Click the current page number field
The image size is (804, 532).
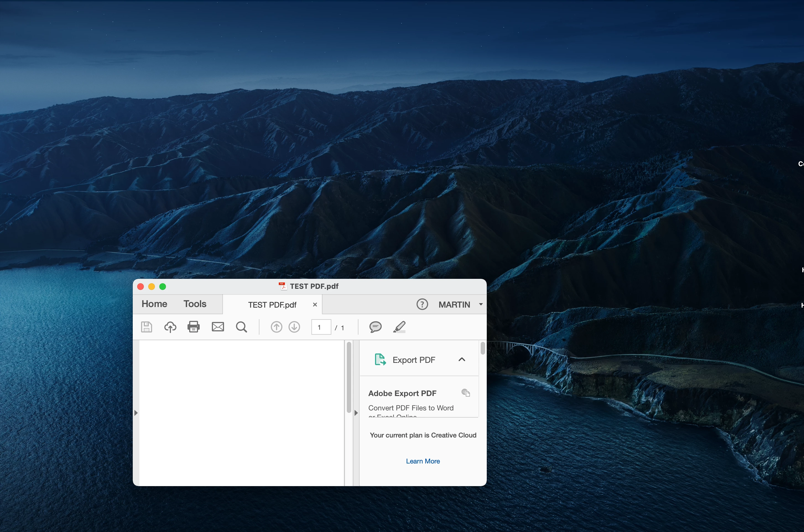pos(321,327)
